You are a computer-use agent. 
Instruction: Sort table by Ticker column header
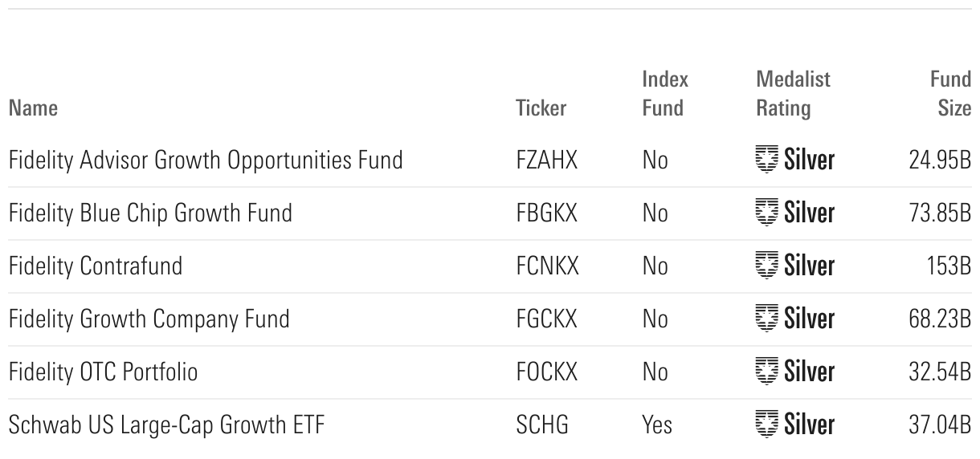(x=541, y=108)
